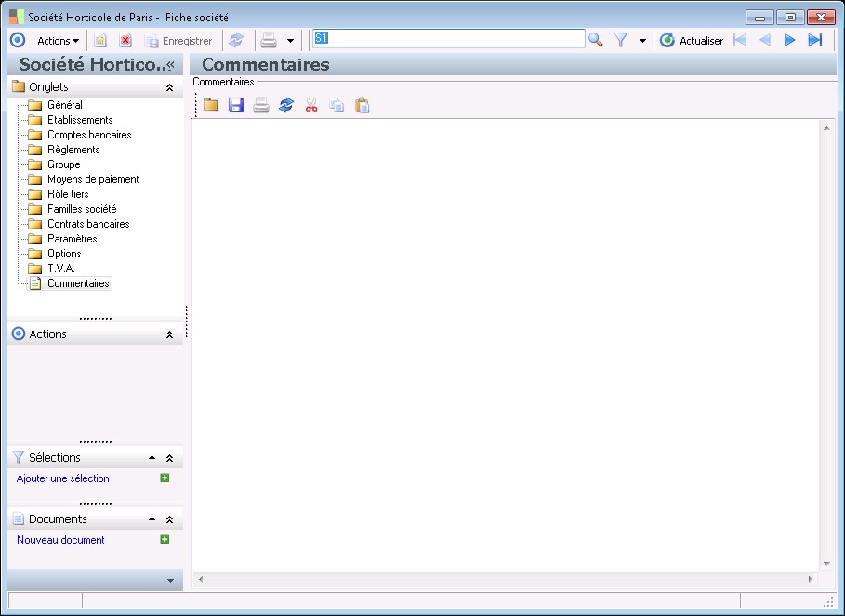Click the magnifying glass search icon
Viewport: 845px width, 616px height.
tap(596, 40)
